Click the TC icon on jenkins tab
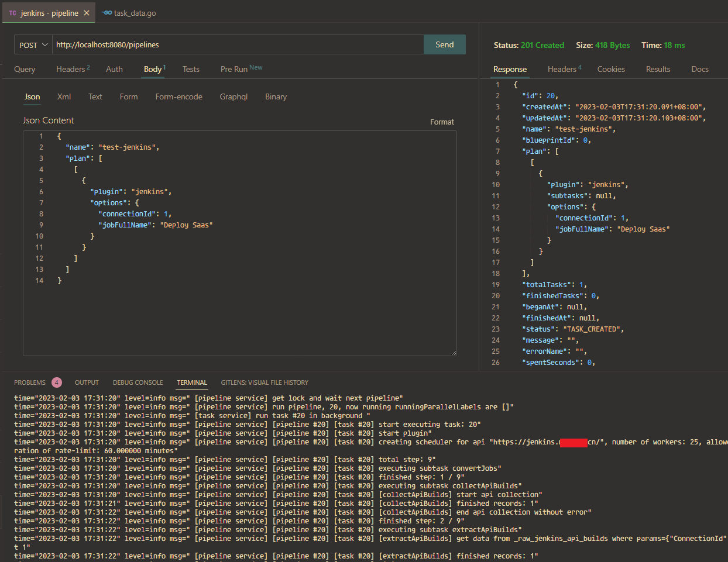This screenshot has height=562, width=728. pos(12,13)
